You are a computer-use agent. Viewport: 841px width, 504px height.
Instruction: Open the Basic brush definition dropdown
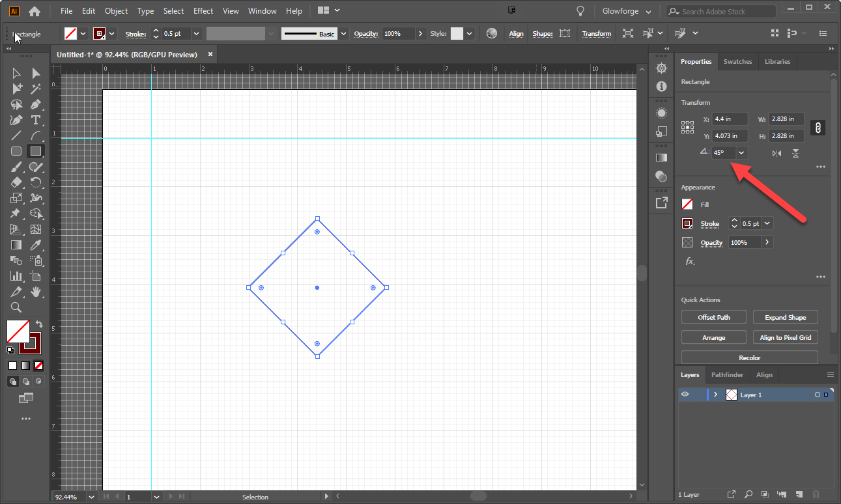[x=343, y=33]
